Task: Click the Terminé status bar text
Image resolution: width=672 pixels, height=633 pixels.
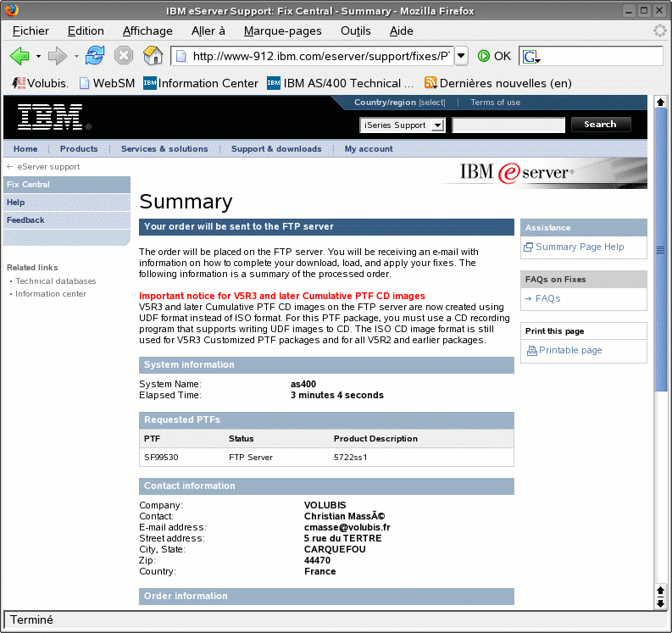Action: 31,619
